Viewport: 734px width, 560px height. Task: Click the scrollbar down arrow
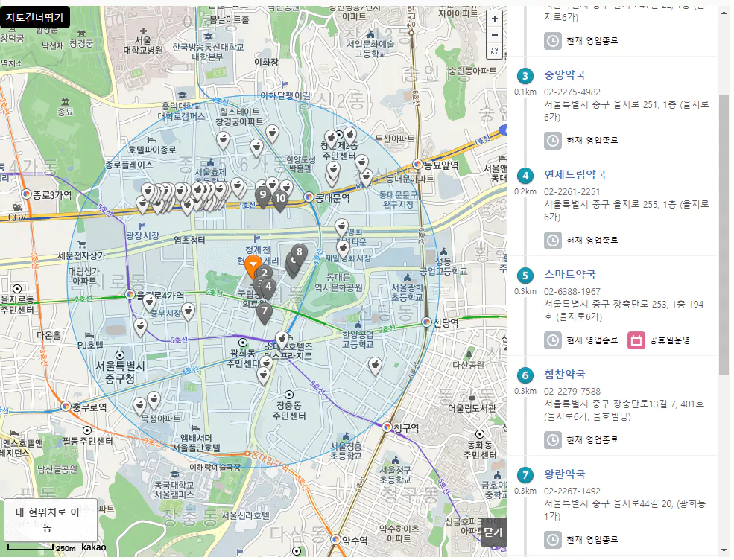click(724, 550)
